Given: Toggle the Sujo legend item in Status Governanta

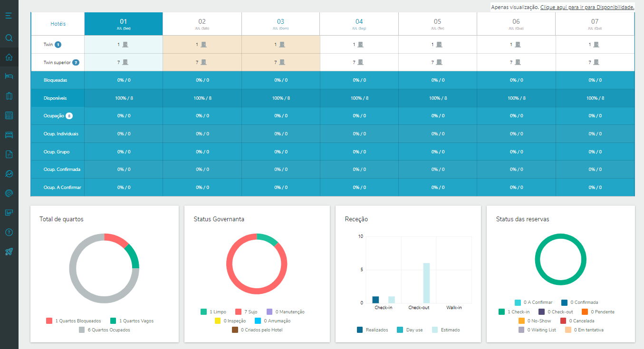Looking at the screenshot, I should [x=246, y=312].
